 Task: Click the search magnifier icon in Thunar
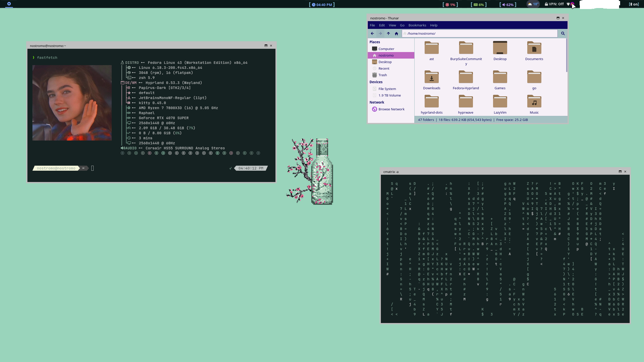(x=563, y=33)
